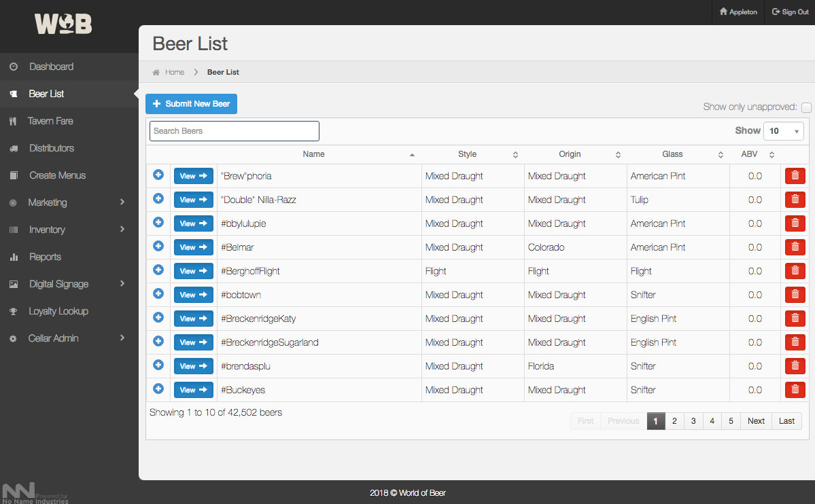Click the Submit New Beer button
Viewport: 815px width, 504px height.
click(191, 104)
